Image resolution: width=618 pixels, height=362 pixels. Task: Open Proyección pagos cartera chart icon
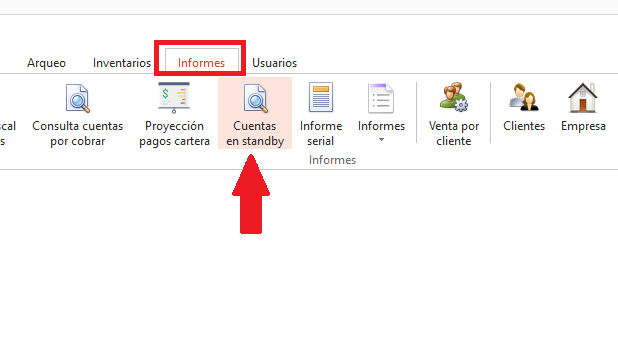(174, 97)
